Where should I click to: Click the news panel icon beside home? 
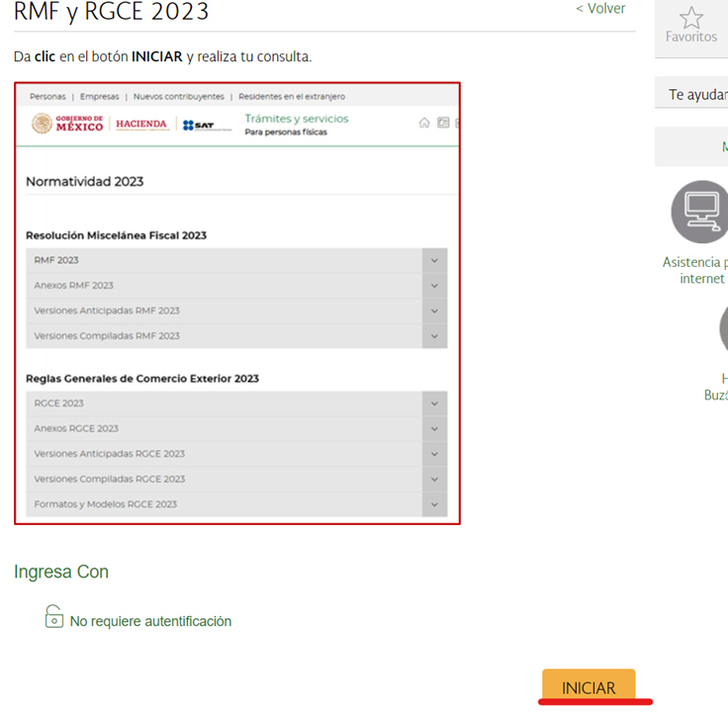(443, 123)
